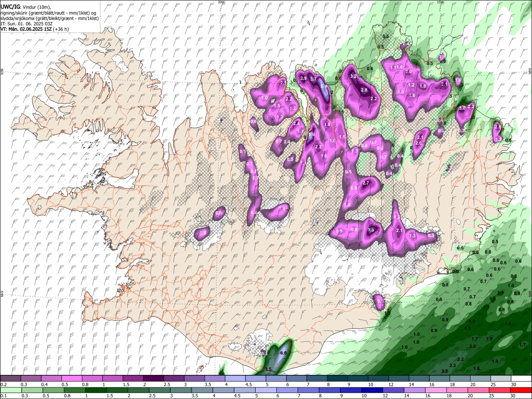Click the 3.6 snowfall value label
The image size is (532, 399).
click(371, 230)
